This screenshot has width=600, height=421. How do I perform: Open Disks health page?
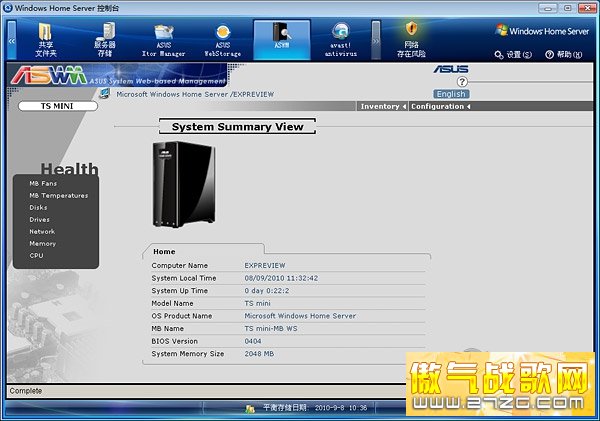coord(38,207)
